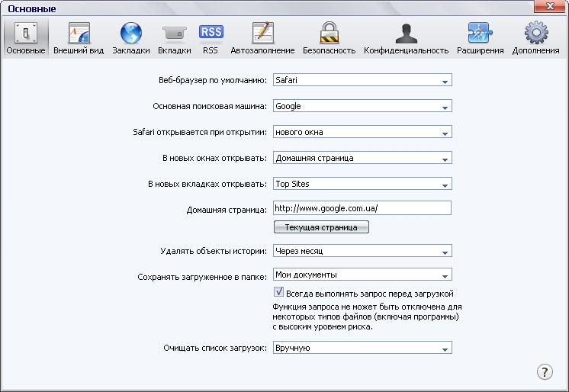Click the Удалять объекты истории label
569x392 pixels.
[x=214, y=251]
